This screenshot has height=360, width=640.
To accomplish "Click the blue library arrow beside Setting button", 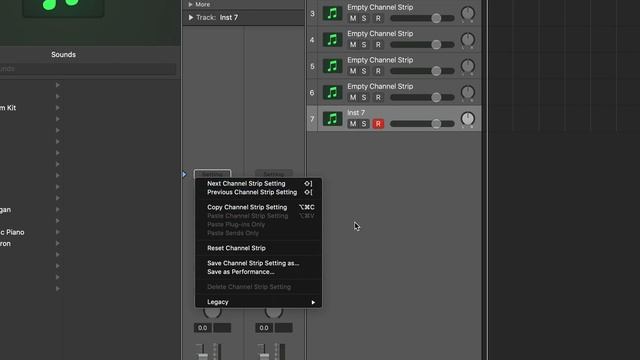I will click(184, 174).
